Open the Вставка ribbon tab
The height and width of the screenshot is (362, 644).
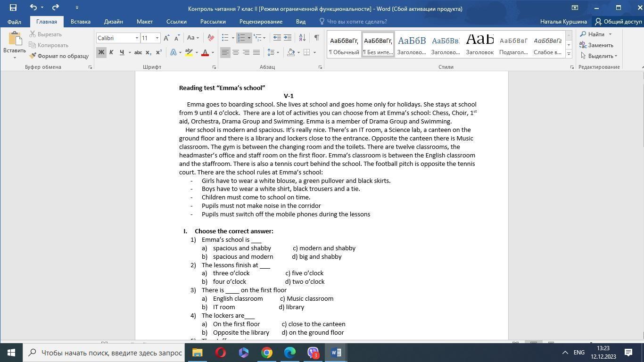point(80,21)
